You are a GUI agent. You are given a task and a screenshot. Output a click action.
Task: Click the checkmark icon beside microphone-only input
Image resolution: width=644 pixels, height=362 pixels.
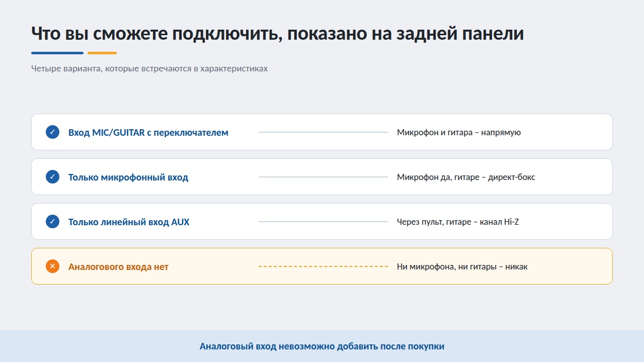pos(52,177)
